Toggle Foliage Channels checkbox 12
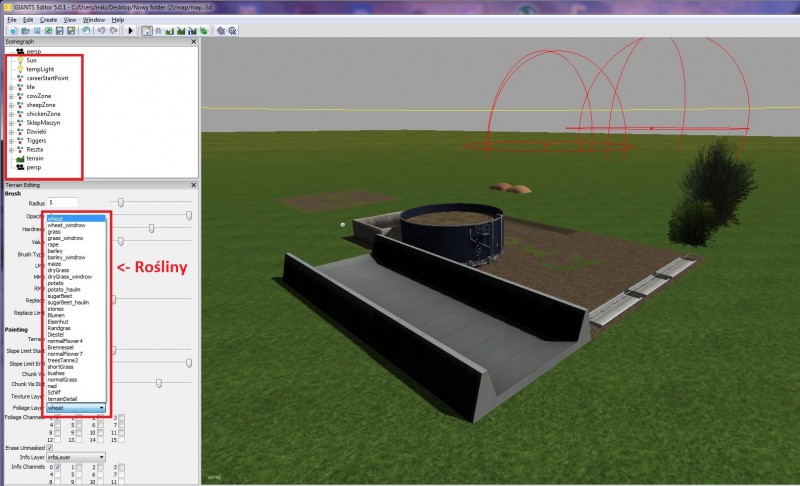Screen dimensions: 800x486 (57, 439)
